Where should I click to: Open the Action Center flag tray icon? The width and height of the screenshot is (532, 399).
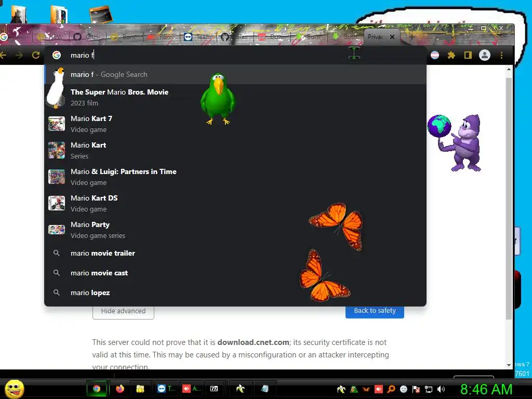coord(416,389)
